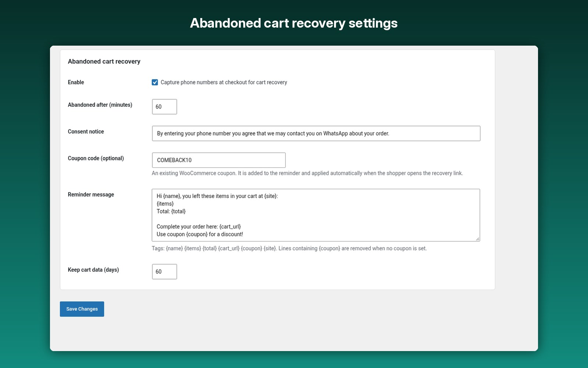
Task: Click the 'Abandoned cart recovery' section heading
Action: [x=104, y=61]
